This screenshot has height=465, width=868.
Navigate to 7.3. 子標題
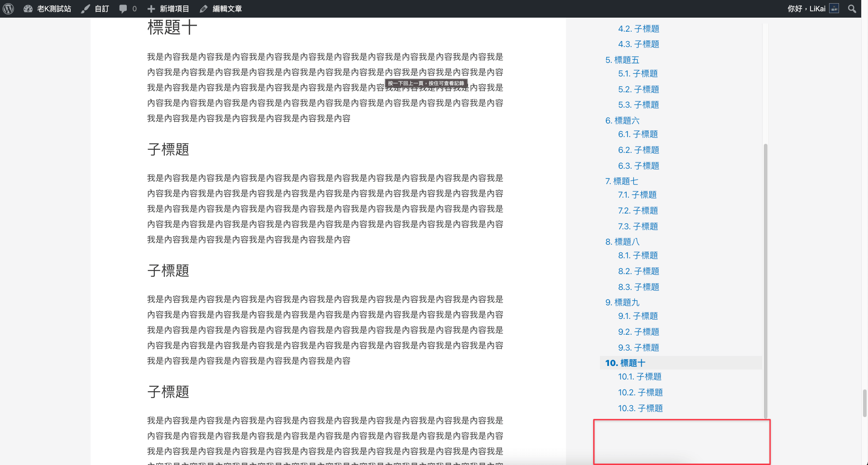638,226
